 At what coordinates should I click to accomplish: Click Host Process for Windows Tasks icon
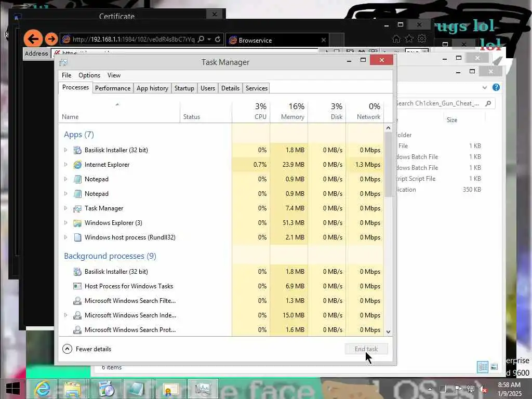[77, 286]
